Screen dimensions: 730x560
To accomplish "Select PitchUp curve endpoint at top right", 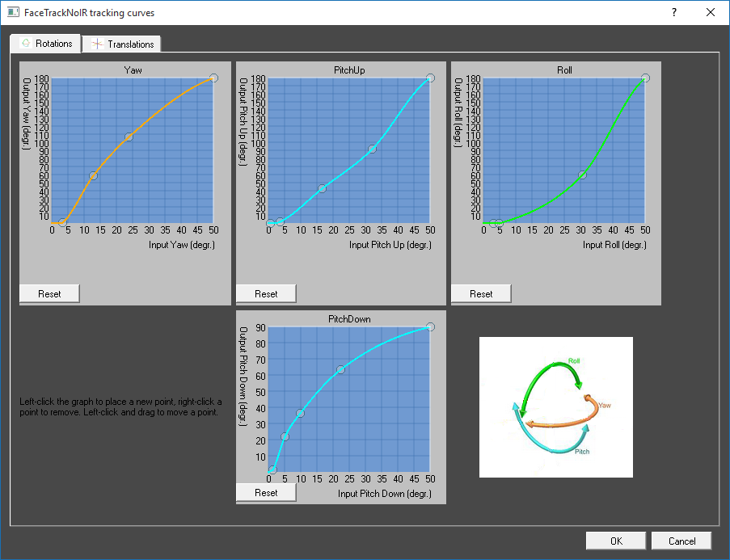I will click(x=431, y=78).
